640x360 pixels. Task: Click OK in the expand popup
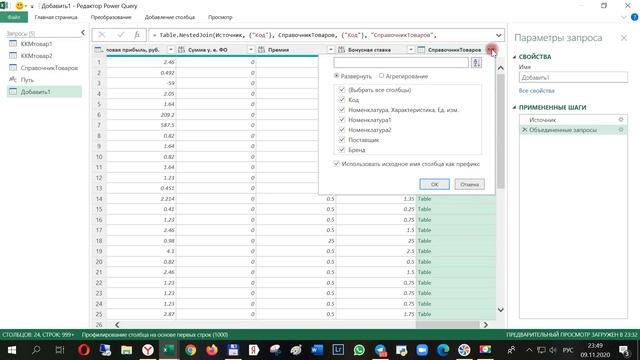434,184
